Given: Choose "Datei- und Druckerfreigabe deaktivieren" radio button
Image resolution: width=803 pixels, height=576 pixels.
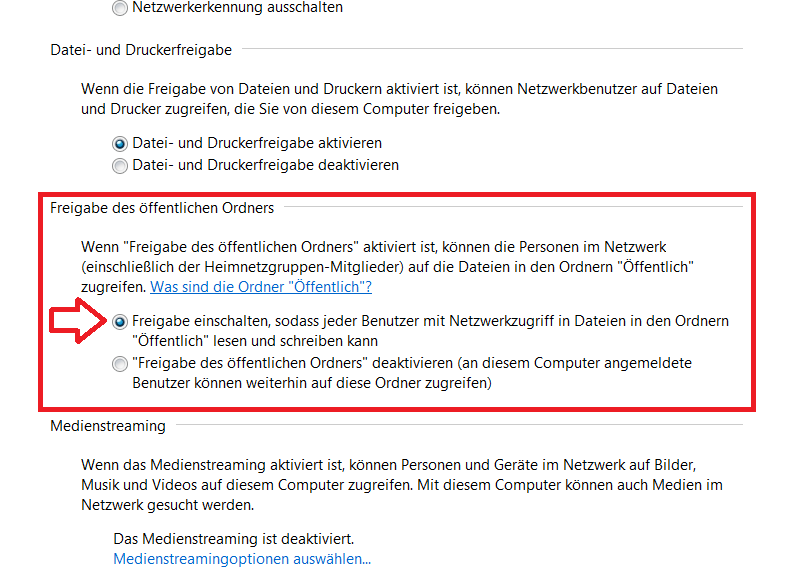Looking at the screenshot, I should coord(120,166).
